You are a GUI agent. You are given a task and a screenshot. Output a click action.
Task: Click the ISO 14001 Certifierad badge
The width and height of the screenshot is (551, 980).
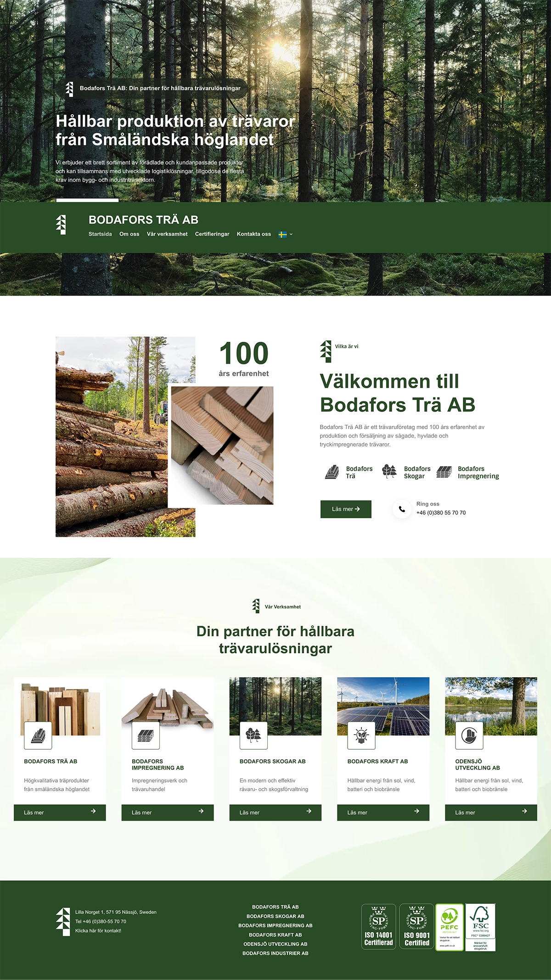(x=378, y=927)
